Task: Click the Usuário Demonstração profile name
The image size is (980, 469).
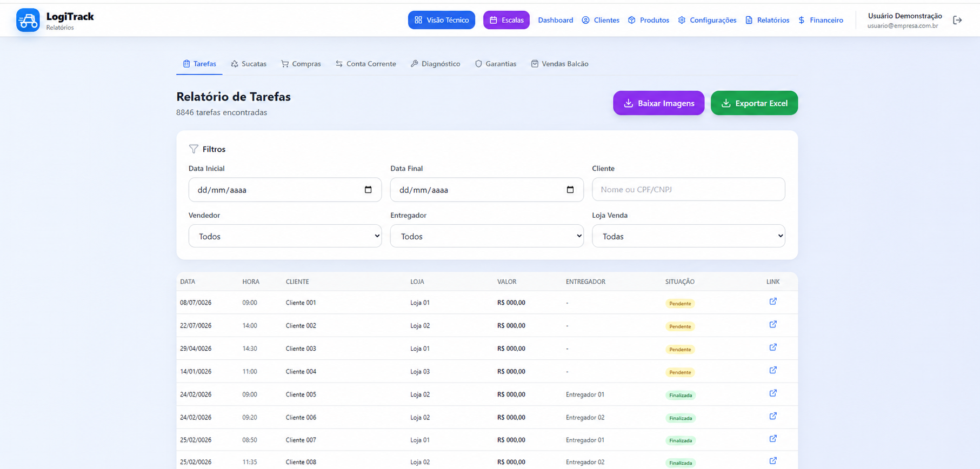Action: pyautogui.click(x=905, y=16)
